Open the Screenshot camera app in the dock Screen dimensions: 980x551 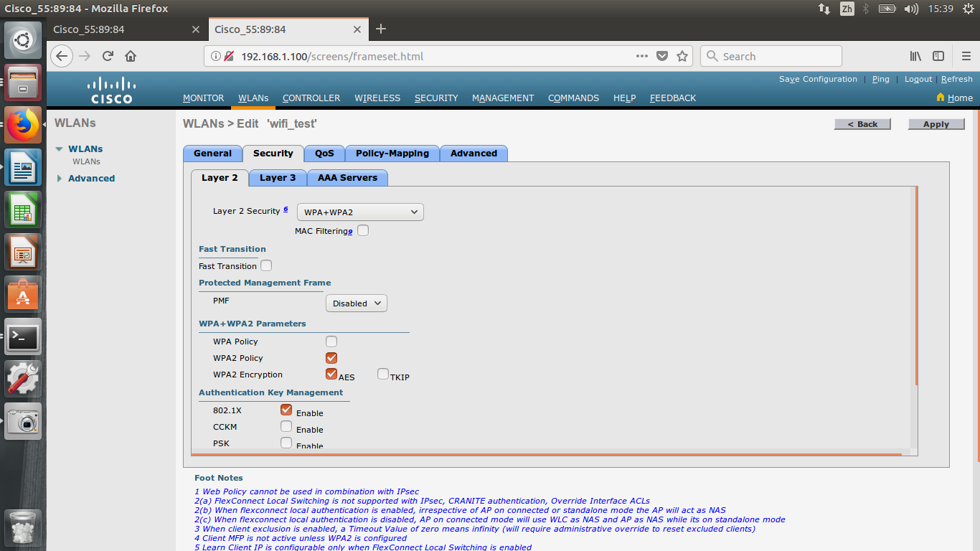(23, 422)
